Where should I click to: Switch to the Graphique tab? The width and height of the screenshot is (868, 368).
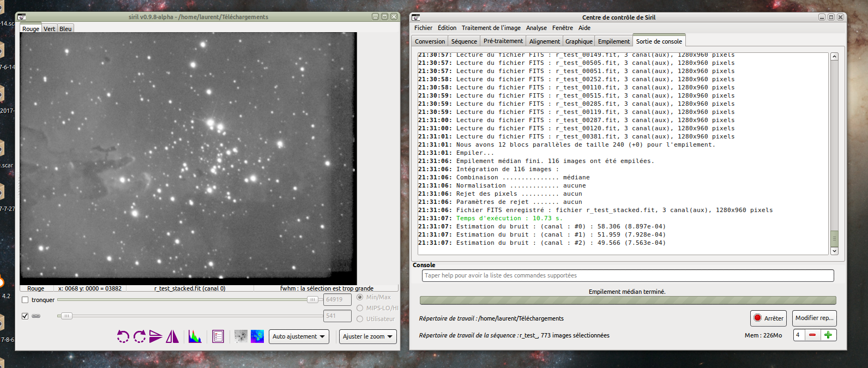[x=579, y=41]
